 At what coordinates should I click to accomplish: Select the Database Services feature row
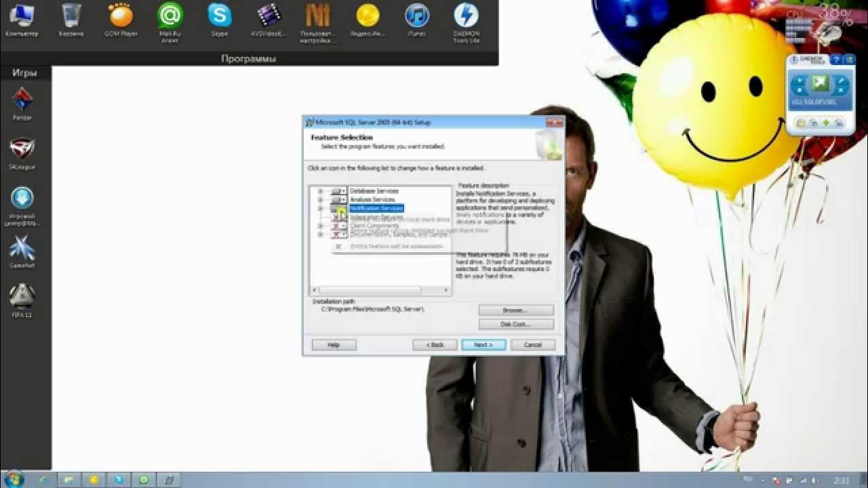(x=374, y=191)
